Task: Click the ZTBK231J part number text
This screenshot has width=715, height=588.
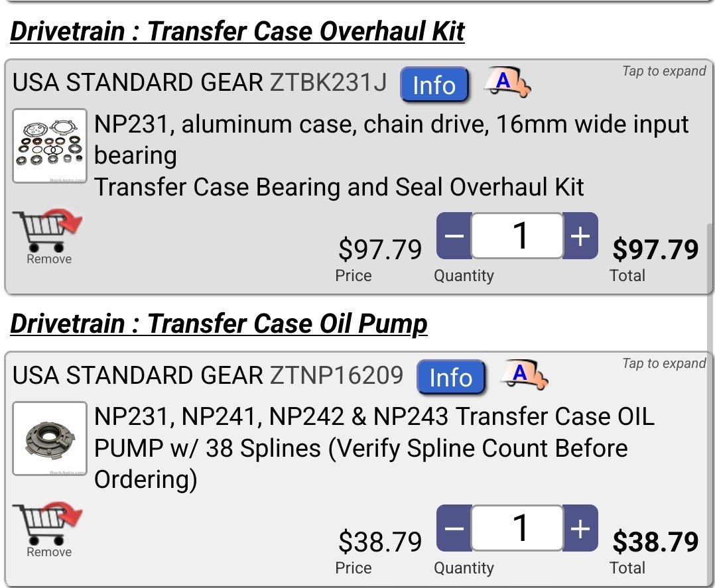Action: 328,82
